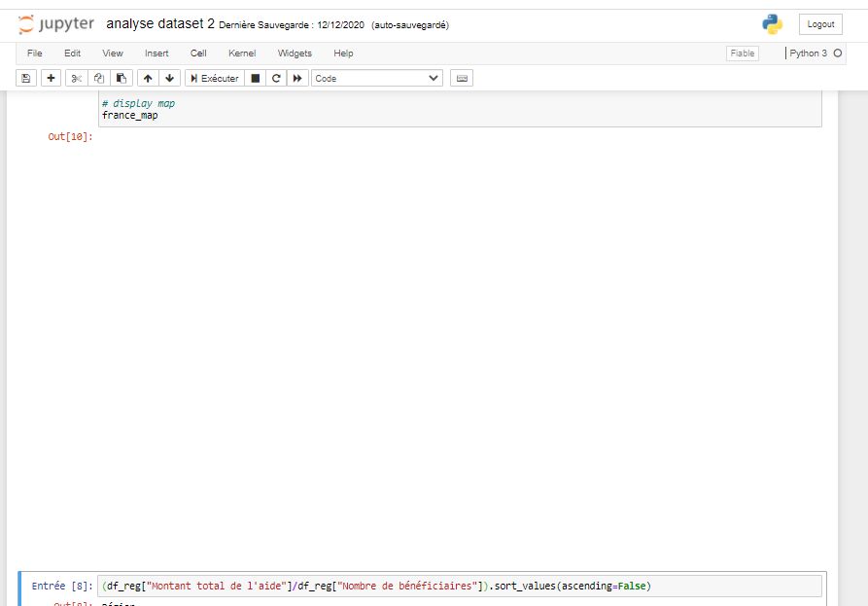The height and width of the screenshot is (606, 868).
Task: Click into the france_map code cell
Action: 460,109
